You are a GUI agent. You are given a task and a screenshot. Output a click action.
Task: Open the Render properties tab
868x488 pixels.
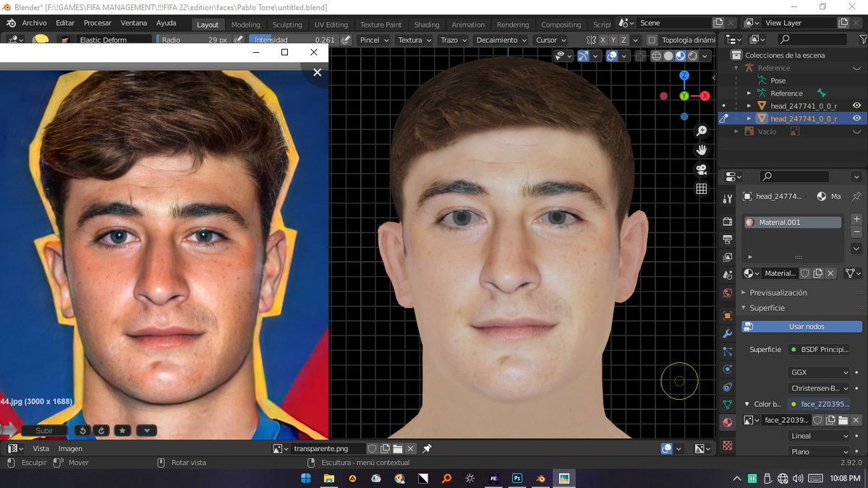coord(727,221)
